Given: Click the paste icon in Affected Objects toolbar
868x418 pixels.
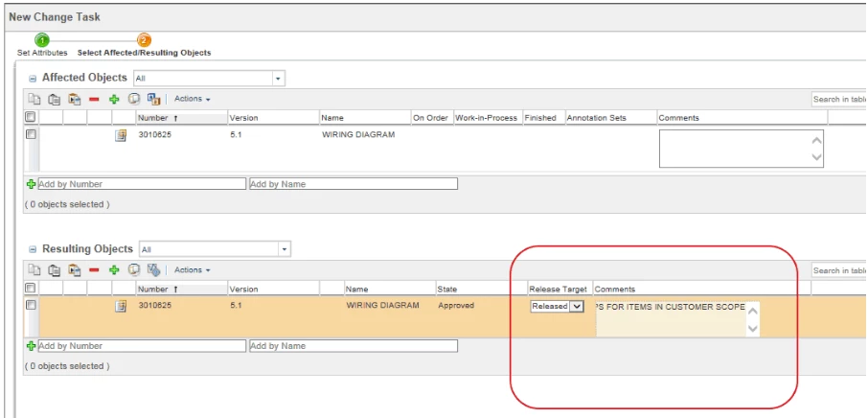Looking at the screenshot, I should (54, 99).
